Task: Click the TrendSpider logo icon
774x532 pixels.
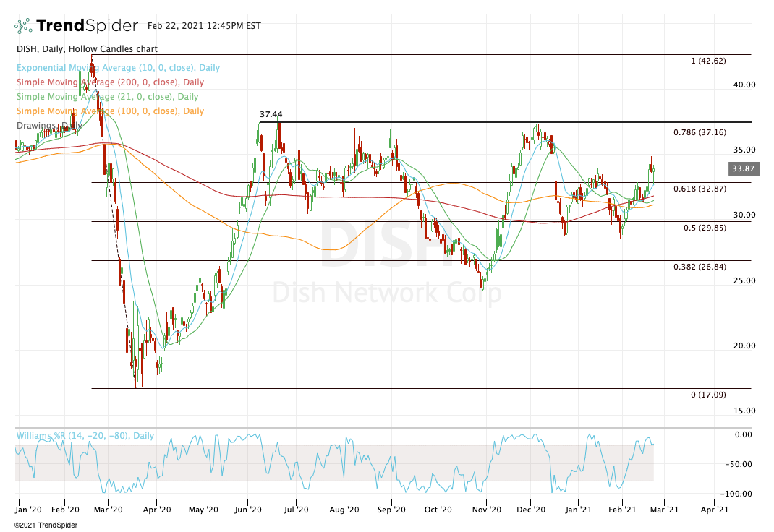Action: 23,25
